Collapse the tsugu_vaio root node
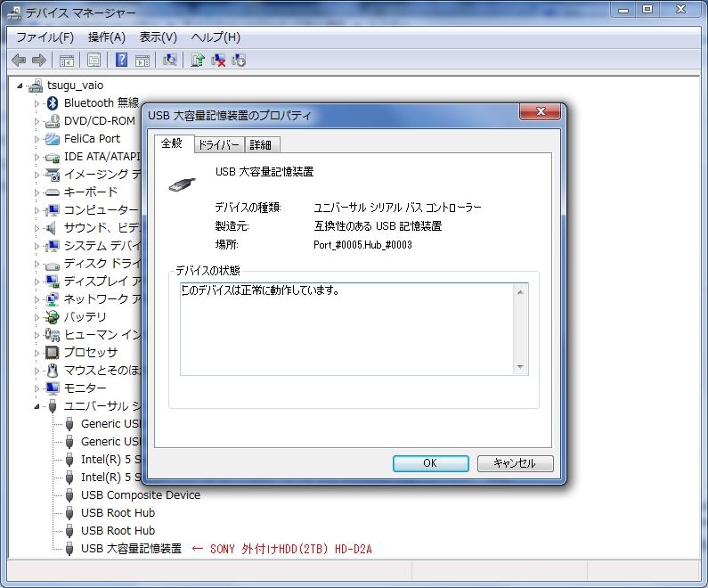The image size is (708, 588). pos(20,86)
